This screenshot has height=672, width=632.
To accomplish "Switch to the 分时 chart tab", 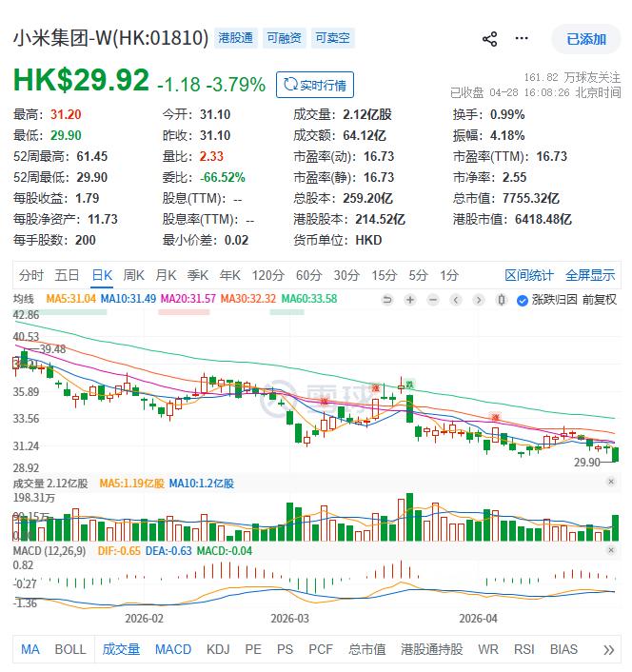I will (x=30, y=275).
